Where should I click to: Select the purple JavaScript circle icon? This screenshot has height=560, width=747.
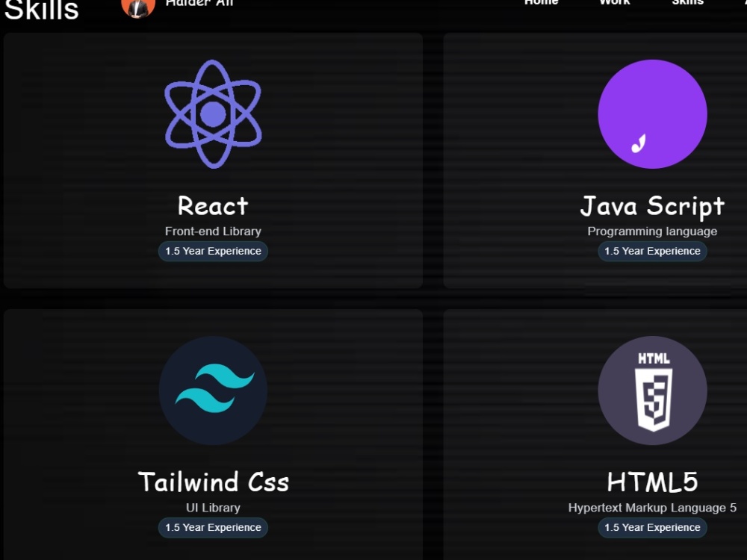coord(652,113)
